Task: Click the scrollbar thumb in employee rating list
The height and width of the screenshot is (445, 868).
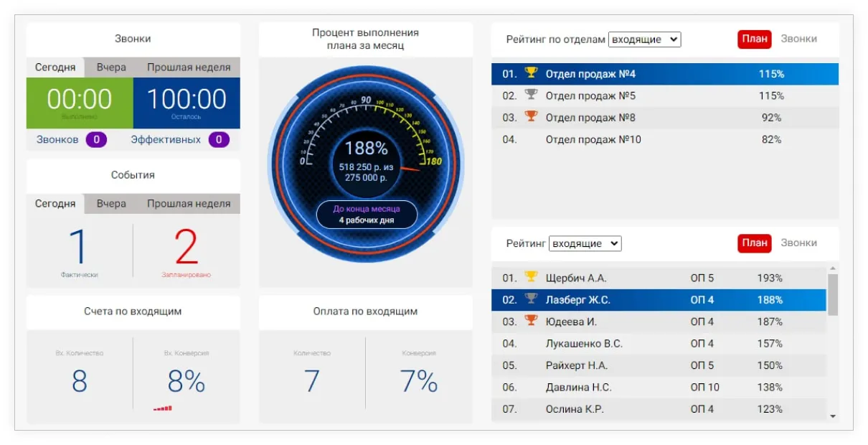Action: pos(833,294)
